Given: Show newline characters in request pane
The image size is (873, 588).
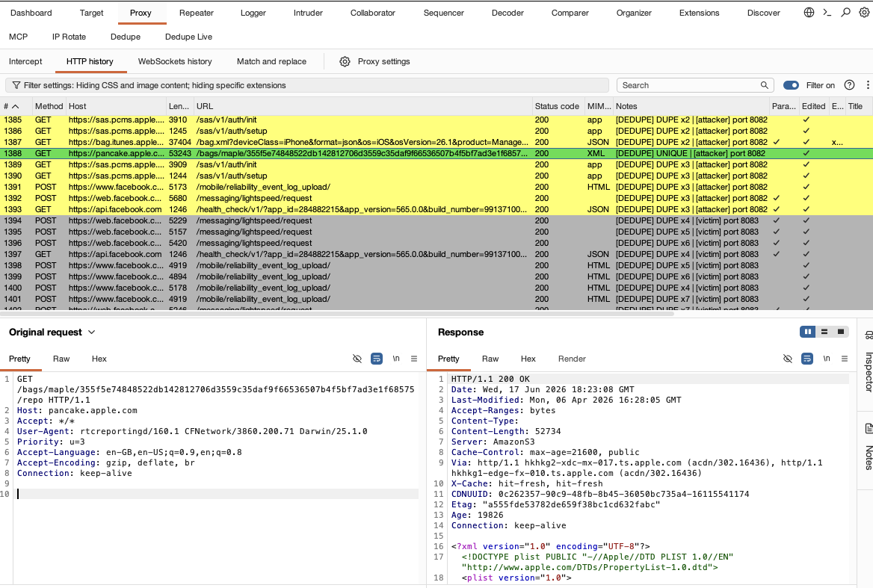Looking at the screenshot, I should tap(396, 359).
